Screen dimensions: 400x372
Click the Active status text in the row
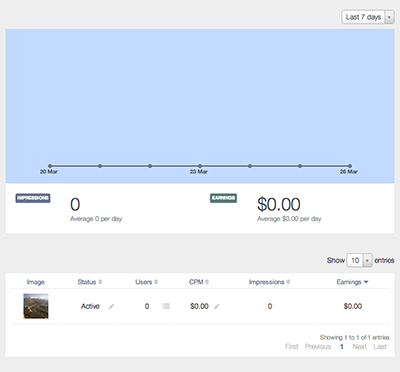coord(90,306)
